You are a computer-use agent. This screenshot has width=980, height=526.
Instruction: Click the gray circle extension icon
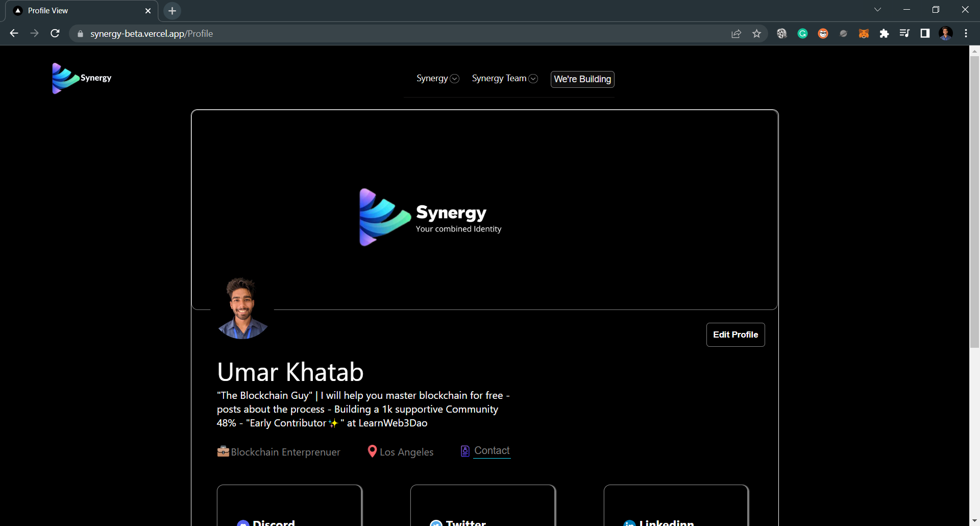click(843, 34)
